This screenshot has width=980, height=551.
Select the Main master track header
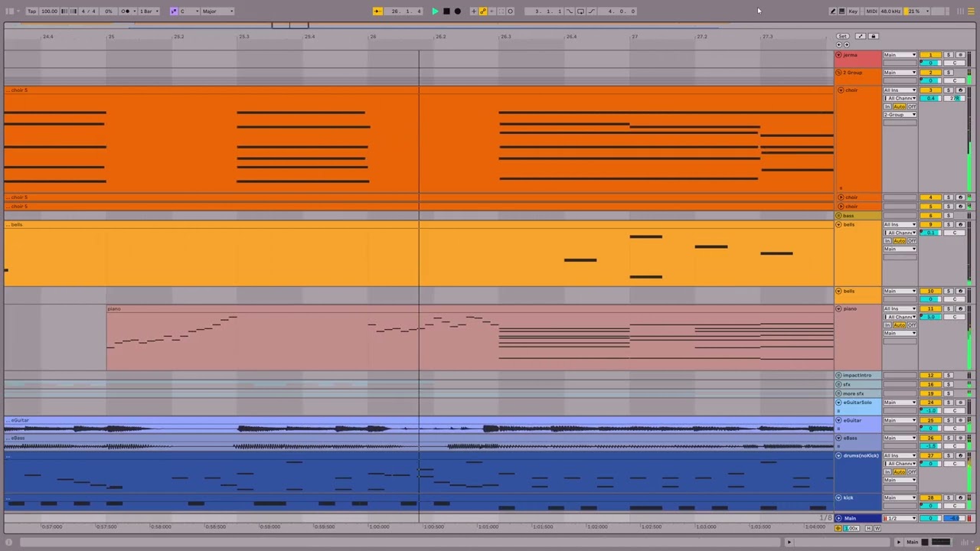tap(857, 519)
